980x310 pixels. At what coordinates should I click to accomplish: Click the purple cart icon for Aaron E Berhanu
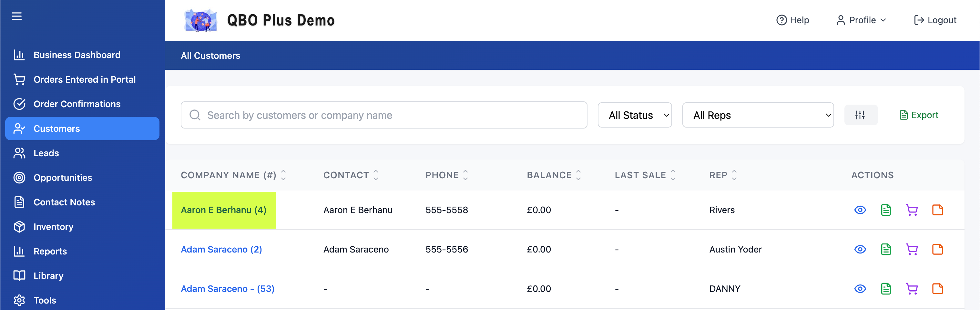click(912, 210)
